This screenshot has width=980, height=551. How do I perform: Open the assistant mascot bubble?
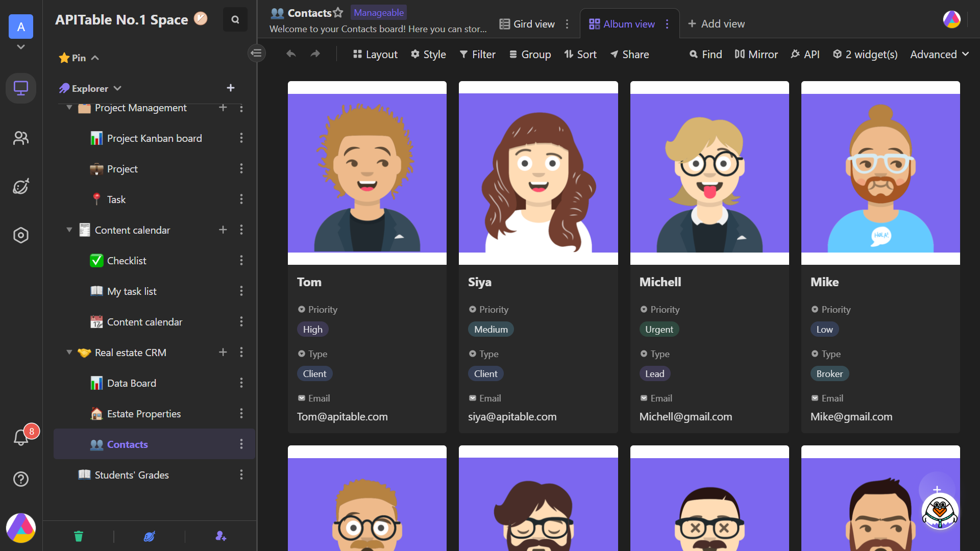click(940, 512)
